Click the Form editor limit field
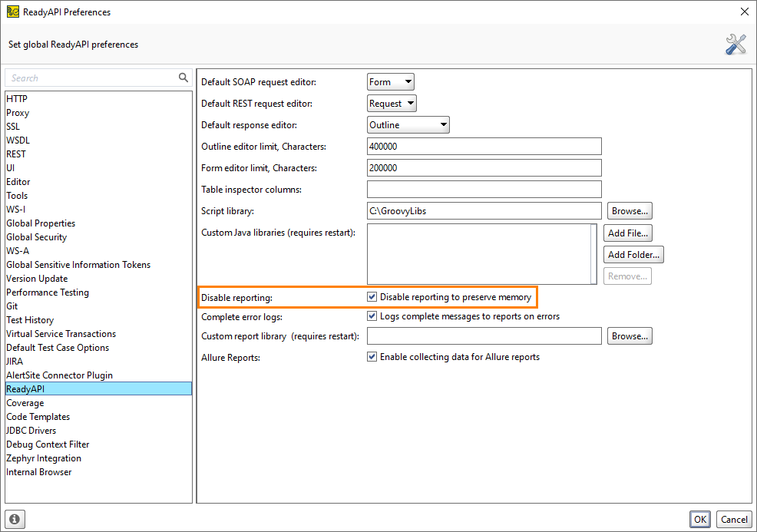 (x=484, y=168)
